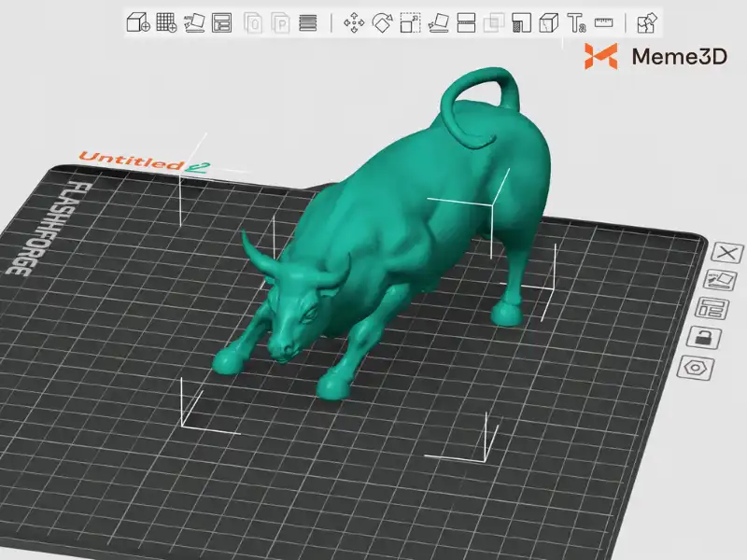The height and width of the screenshot is (560, 747).
Task: Open plate settings hexagon icon
Action: pyautogui.click(x=696, y=368)
